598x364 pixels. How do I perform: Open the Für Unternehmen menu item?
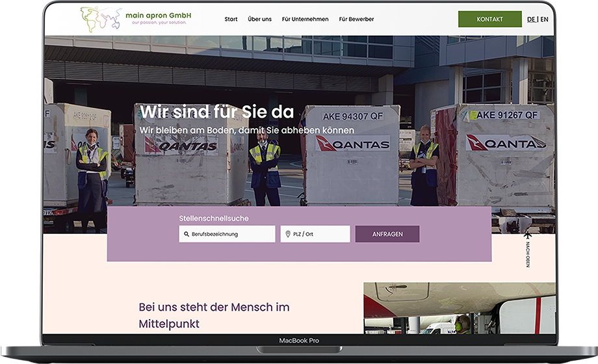(305, 19)
